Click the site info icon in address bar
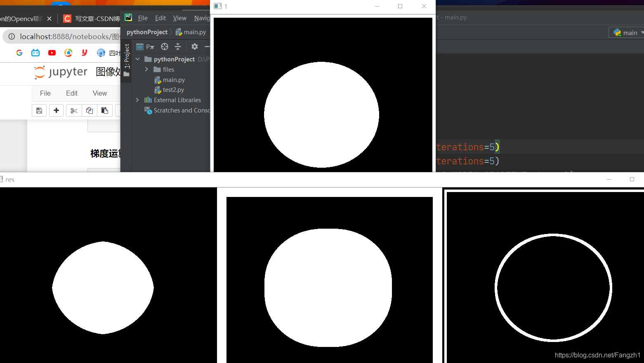This screenshot has height=363, width=644. pyautogui.click(x=12, y=37)
